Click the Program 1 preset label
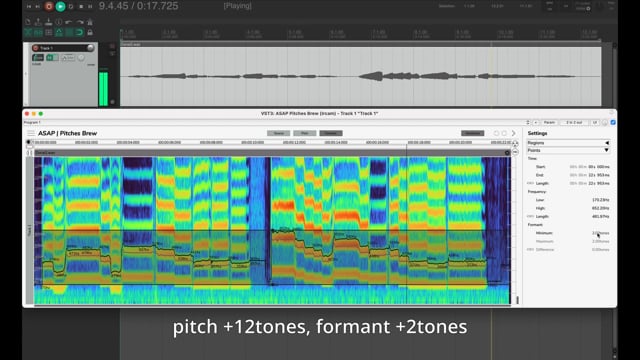 (x=32, y=122)
